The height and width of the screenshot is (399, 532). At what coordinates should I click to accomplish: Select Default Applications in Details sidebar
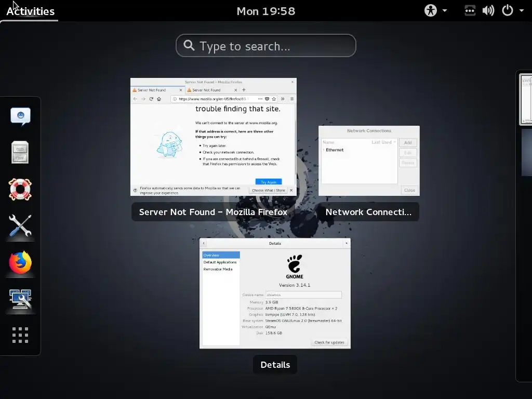coord(221,262)
